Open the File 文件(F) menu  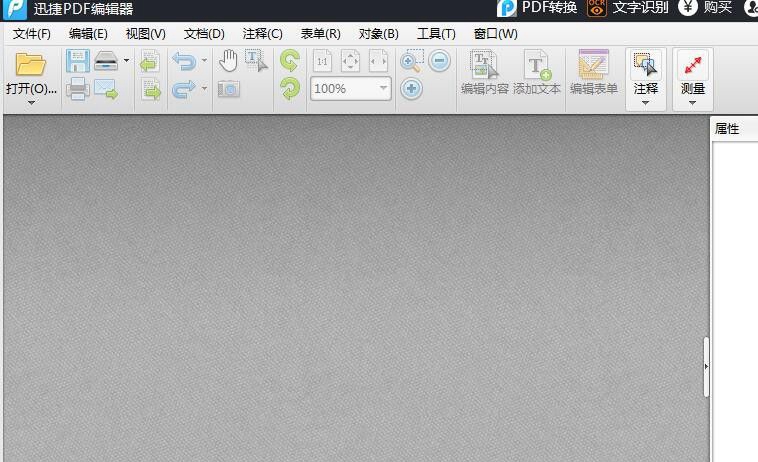coord(31,34)
